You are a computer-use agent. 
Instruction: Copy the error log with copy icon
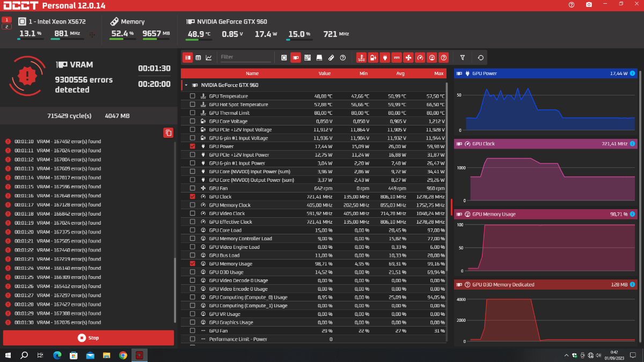(168, 132)
